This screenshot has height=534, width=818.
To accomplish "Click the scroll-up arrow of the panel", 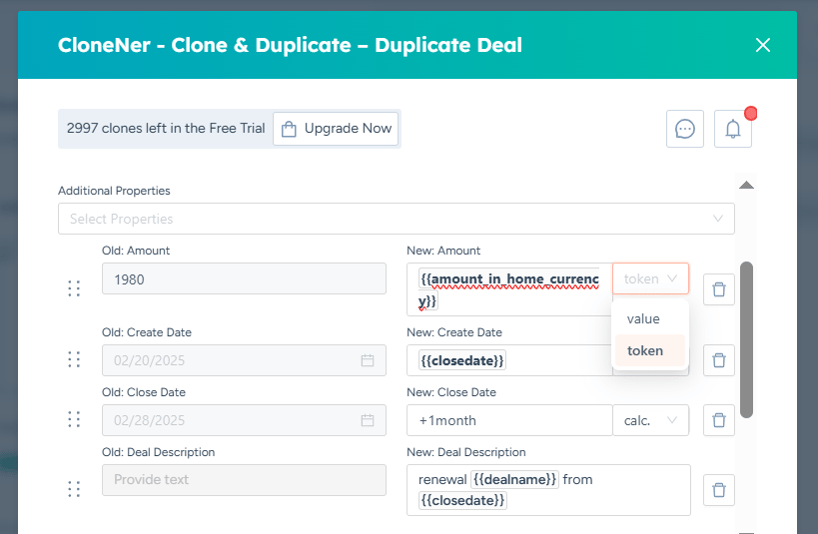I will 747,185.
